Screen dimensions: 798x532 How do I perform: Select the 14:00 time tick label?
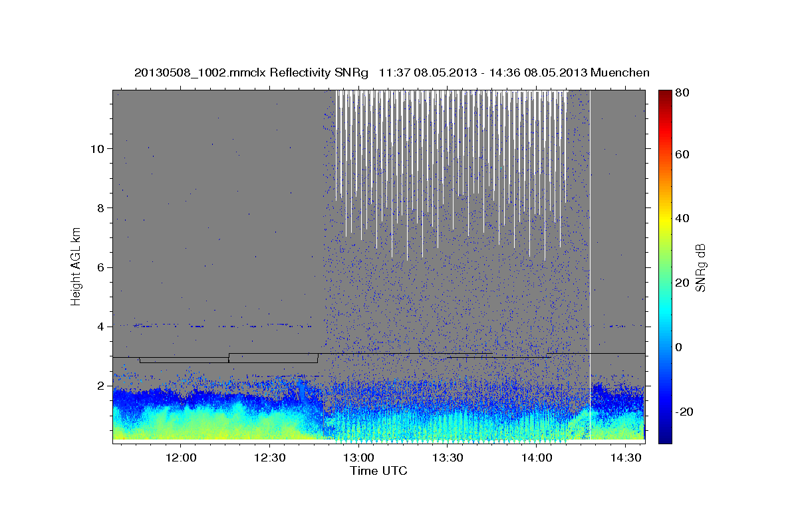click(x=537, y=458)
